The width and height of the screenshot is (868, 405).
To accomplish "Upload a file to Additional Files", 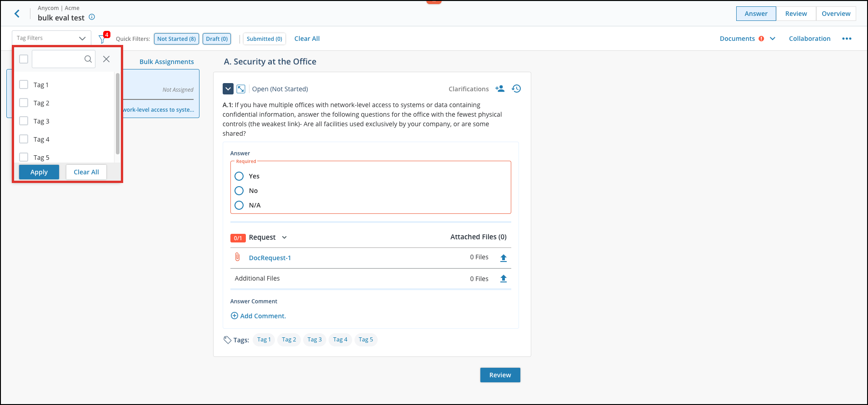I will tap(504, 279).
